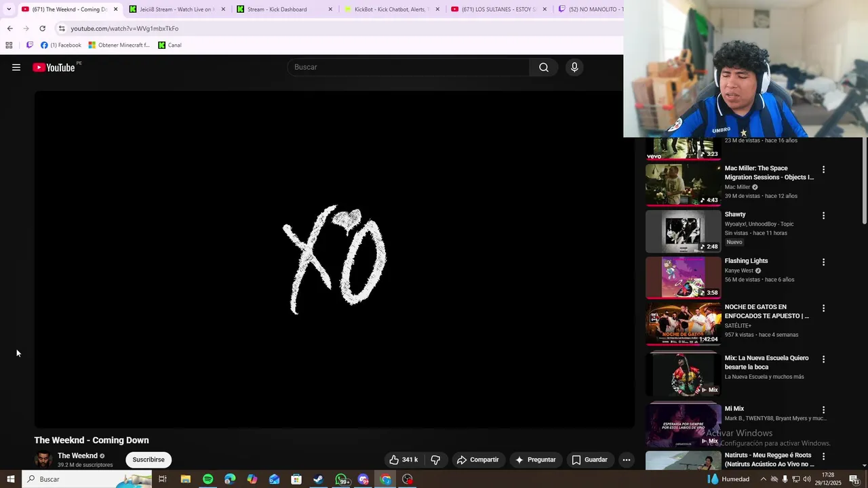Switch to KickBot Kick Chatbot tab
868x488 pixels.
[x=387, y=9]
